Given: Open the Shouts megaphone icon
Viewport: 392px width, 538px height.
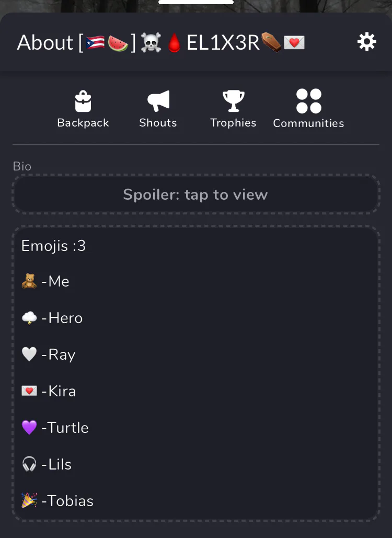Looking at the screenshot, I should coord(158,101).
